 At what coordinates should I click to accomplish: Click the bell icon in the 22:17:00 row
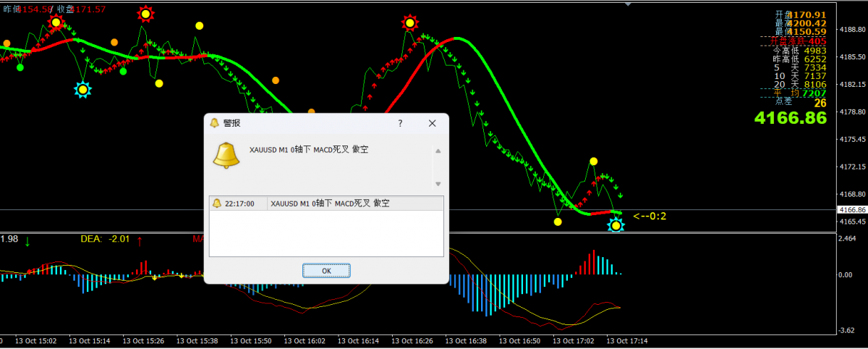click(x=216, y=203)
